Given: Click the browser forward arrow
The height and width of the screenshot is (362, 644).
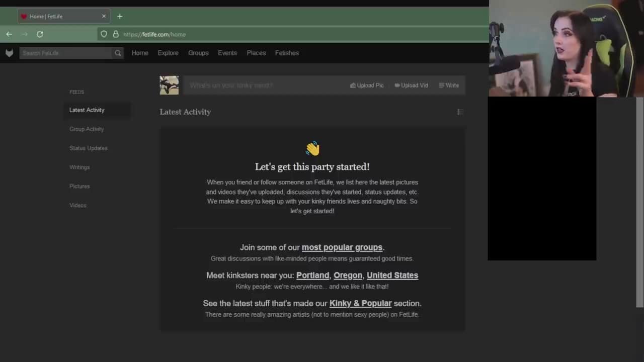Looking at the screenshot, I should click(24, 34).
